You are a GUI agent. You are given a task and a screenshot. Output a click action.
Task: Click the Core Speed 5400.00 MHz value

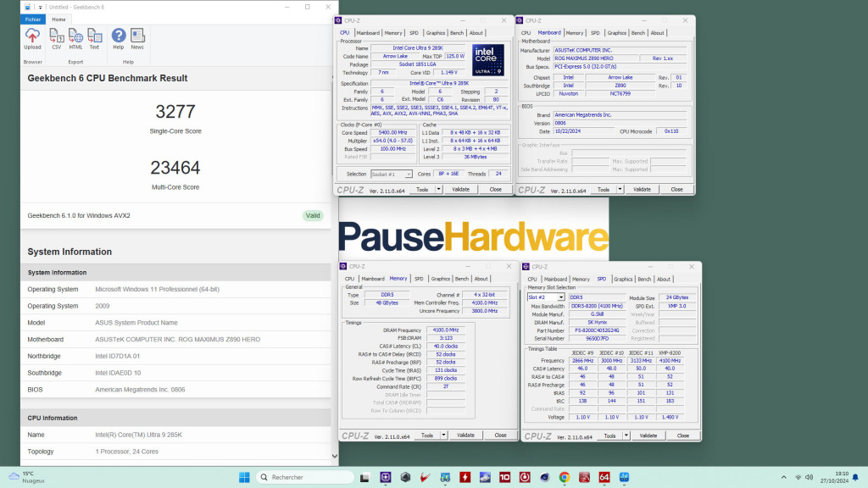392,133
